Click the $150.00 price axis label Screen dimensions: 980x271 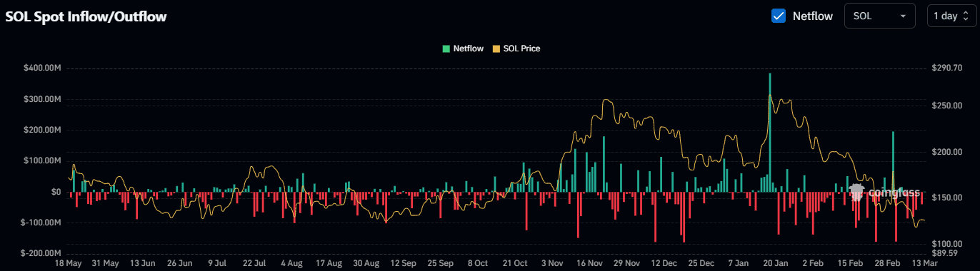click(x=947, y=198)
